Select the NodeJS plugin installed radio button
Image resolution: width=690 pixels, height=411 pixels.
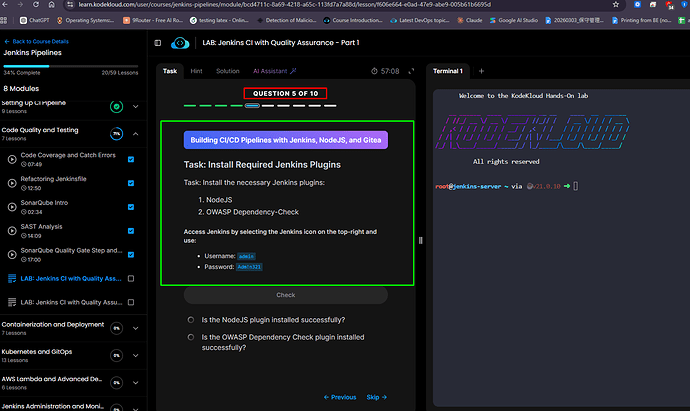[191, 320]
